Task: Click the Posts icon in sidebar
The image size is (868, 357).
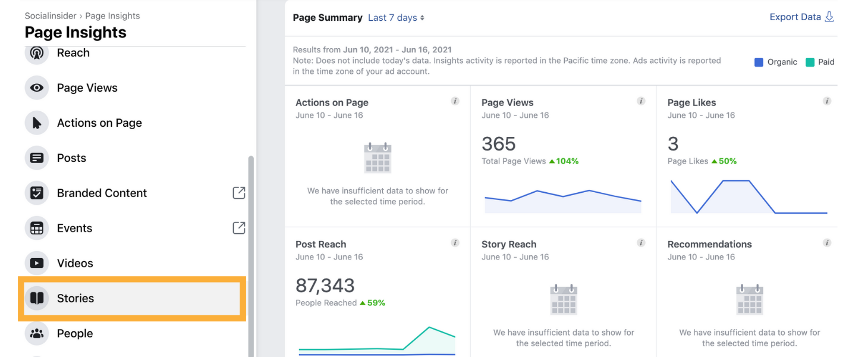Action: pos(37,158)
